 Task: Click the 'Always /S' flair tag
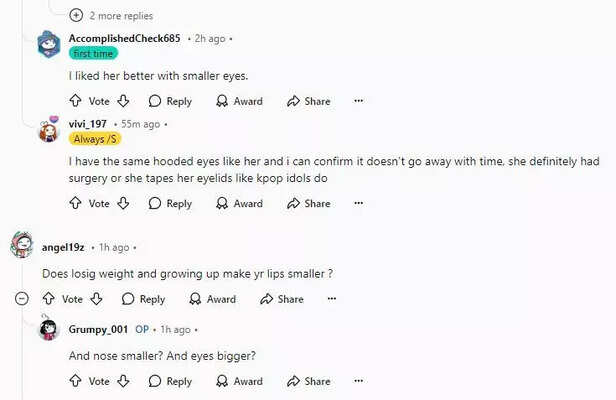point(96,139)
